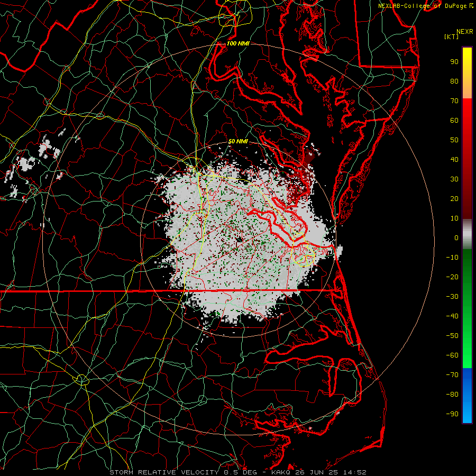Viewport: 476px width, 476px height.
Task: Click the blue bottom segment of color bar
Action: tap(467, 396)
